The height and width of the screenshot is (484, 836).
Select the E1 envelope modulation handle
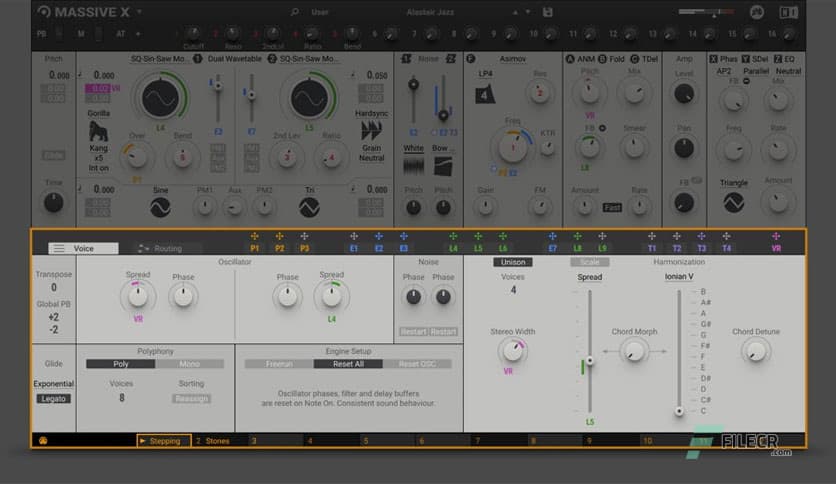click(x=353, y=236)
